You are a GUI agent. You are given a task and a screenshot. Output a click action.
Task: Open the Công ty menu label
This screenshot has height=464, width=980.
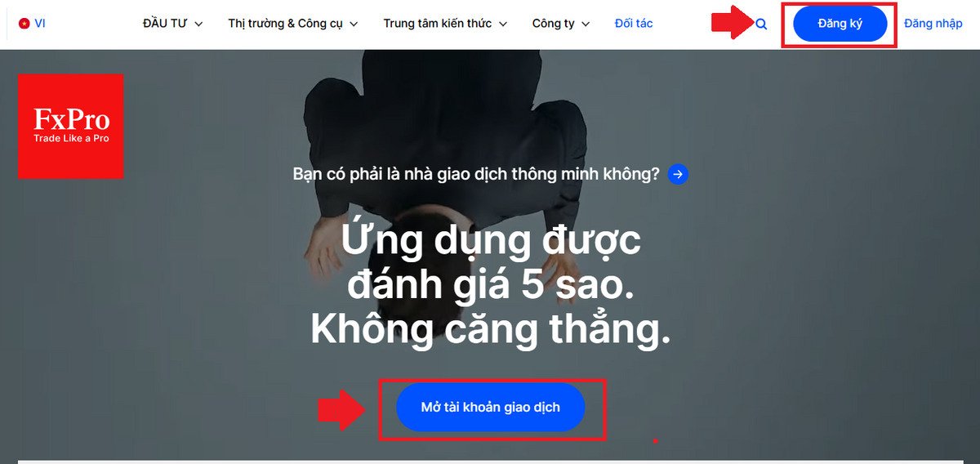click(554, 24)
